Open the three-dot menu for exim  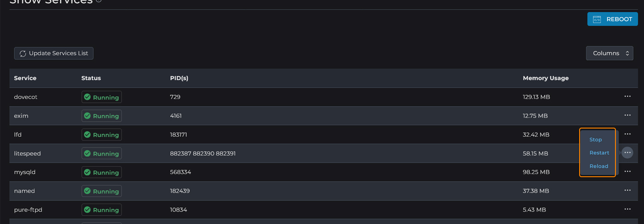(x=627, y=115)
